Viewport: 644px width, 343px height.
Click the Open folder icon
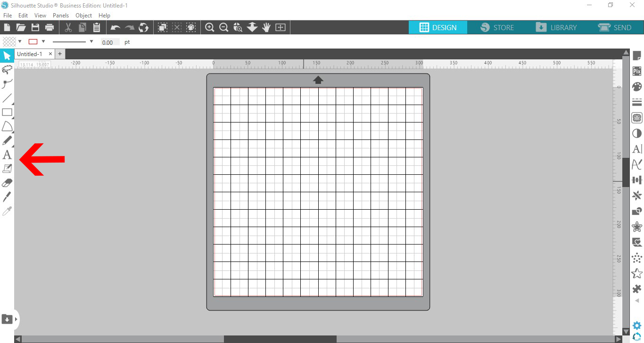(x=21, y=27)
